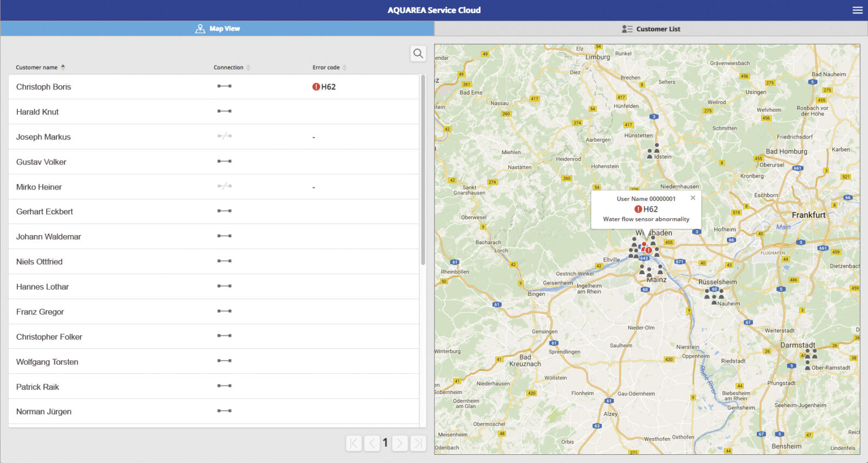Select customer Gerhart Eckbert
This screenshot has width=868, height=463.
[x=214, y=212]
